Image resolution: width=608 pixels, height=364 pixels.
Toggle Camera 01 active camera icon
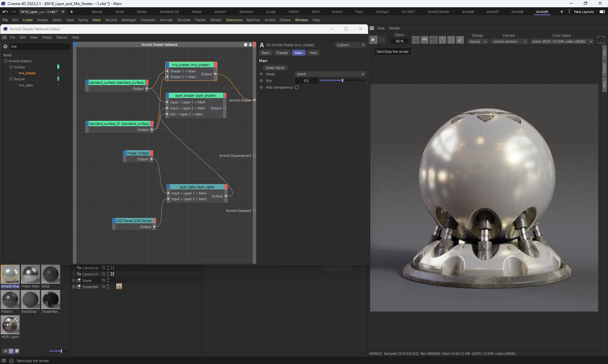(x=112, y=274)
